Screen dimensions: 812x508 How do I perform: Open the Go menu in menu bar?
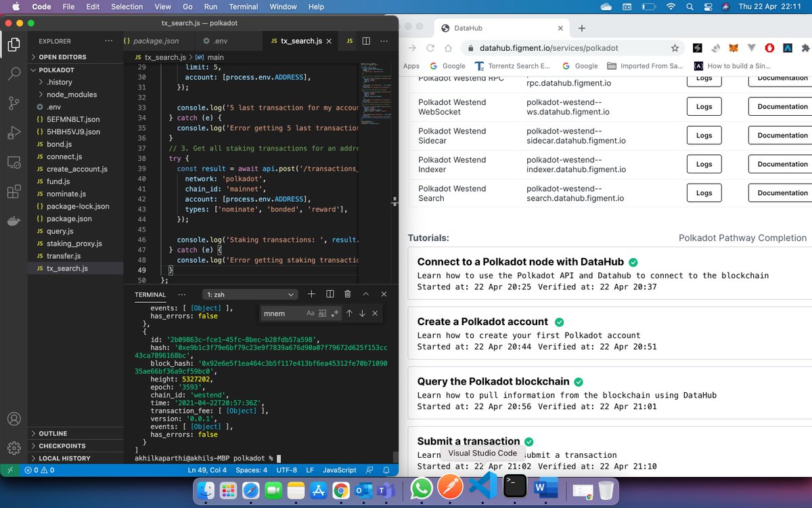[x=189, y=7]
